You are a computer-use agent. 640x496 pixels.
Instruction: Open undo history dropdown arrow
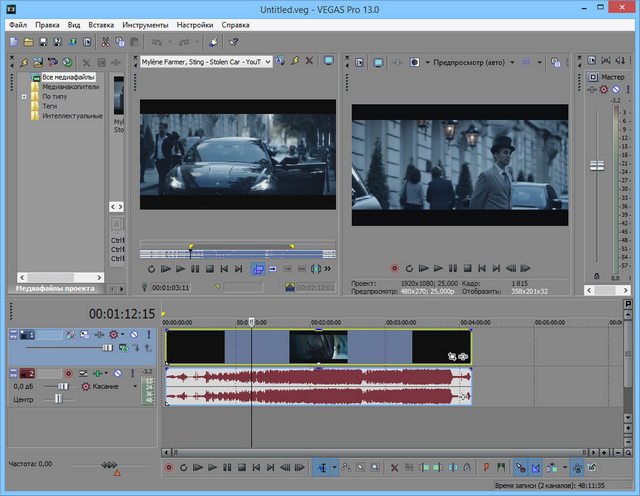(170, 42)
